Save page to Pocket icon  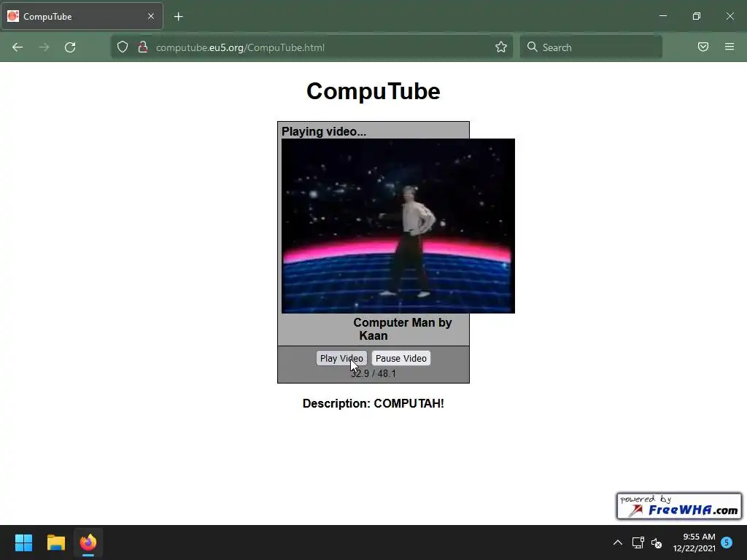coord(703,47)
